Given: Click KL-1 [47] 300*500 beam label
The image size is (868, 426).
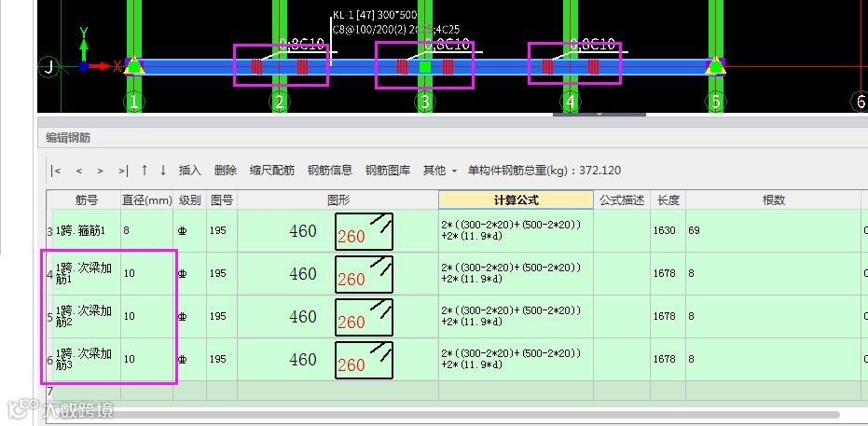Looking at the screenshot, I should tap(374, 16).
